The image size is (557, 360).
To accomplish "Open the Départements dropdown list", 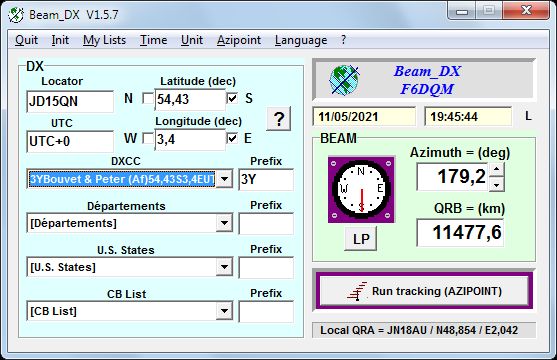I will [224, 223].
